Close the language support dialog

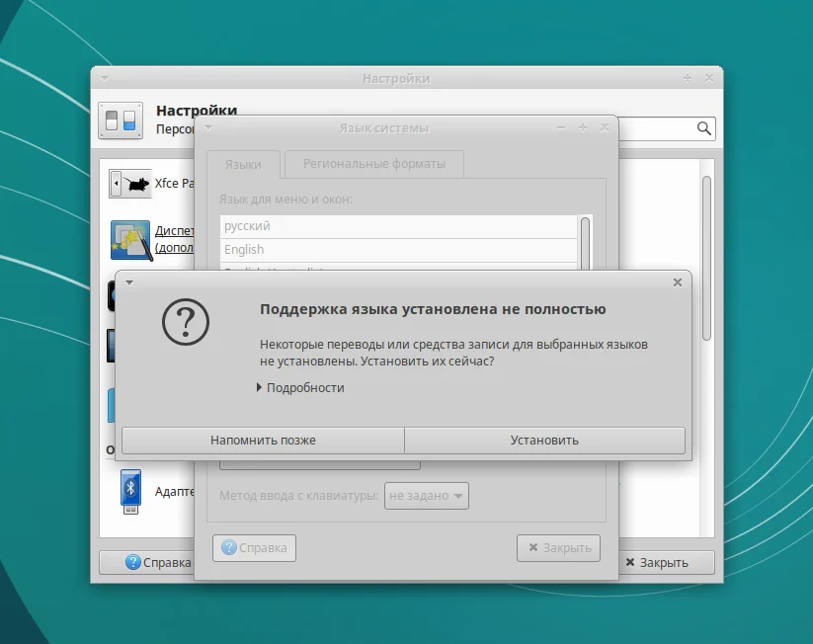pos(677,282)
